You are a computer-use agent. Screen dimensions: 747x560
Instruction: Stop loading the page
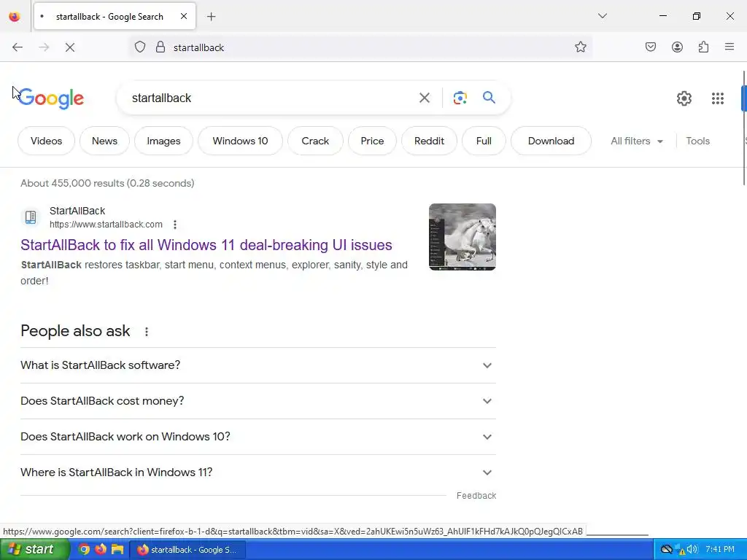click(x=70, y=47)
